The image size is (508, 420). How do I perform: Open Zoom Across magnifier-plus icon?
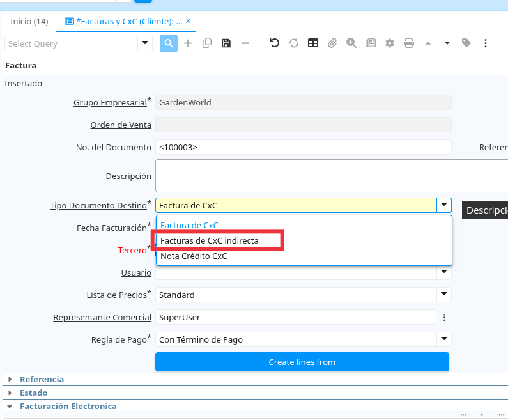point(351,43)
